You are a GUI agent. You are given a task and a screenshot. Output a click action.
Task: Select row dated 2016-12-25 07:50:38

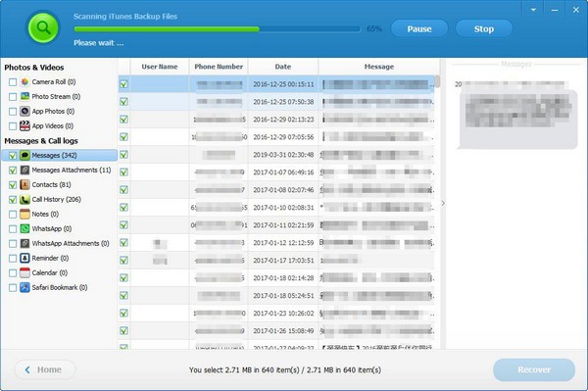pos(276,102)
